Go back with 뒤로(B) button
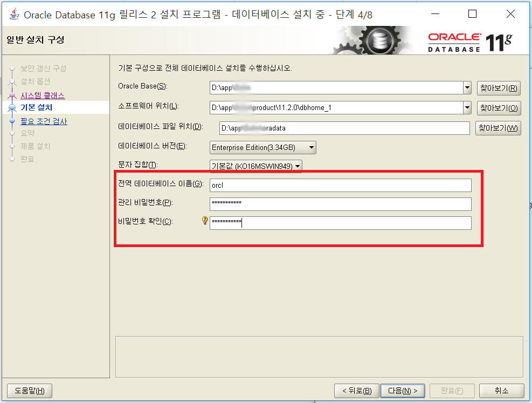Viewport: 532px width, 403px height. (357, 391)
